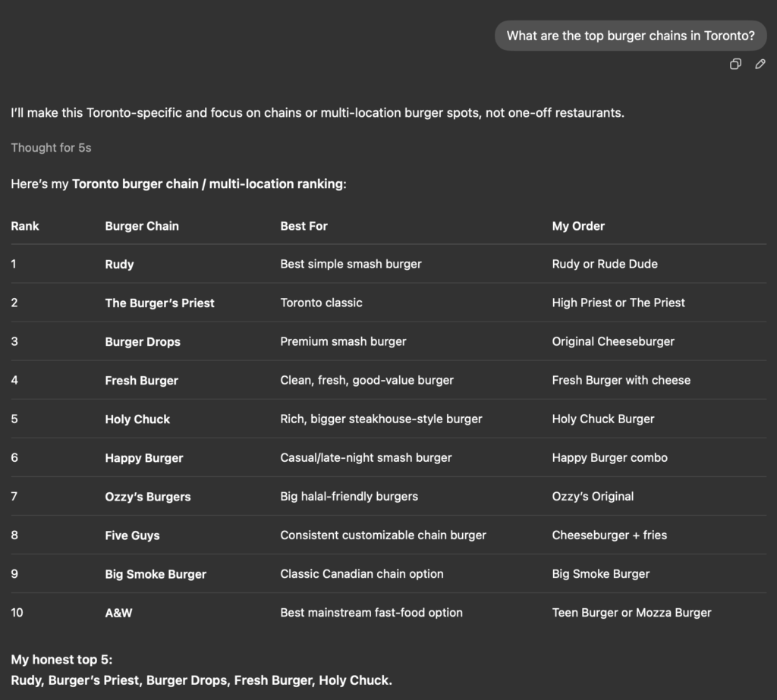The image size is (777, 700).
Task: Select 'Burger Drops' chain name
Action: (x=143, y=341)
